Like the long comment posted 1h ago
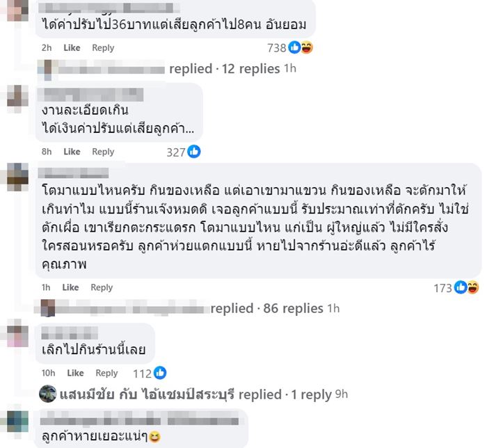 tap(70, 287)
